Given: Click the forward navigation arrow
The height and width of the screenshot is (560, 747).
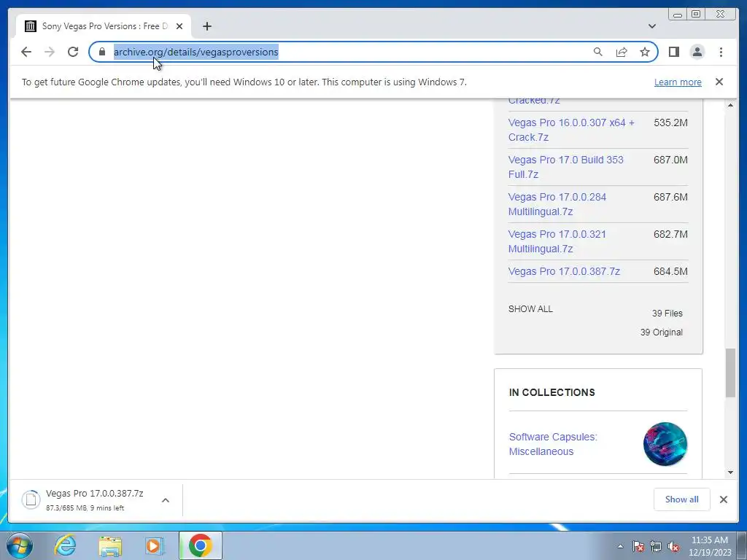Looking at the screenshot, I should pos(50,52).
